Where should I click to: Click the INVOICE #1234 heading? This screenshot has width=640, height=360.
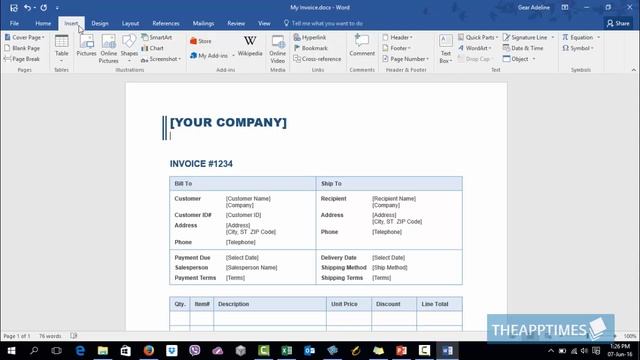tap(201, 164)
